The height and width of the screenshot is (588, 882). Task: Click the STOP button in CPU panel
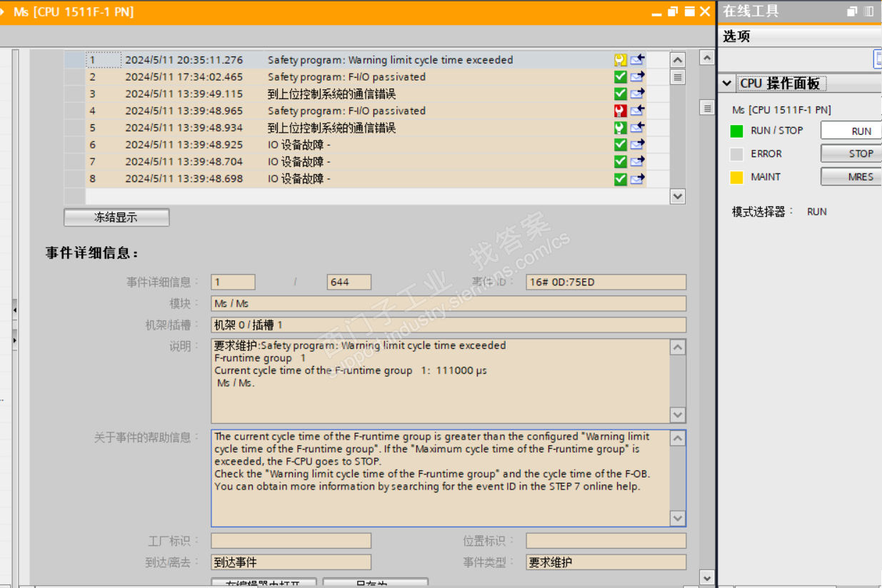click(851, 153)
